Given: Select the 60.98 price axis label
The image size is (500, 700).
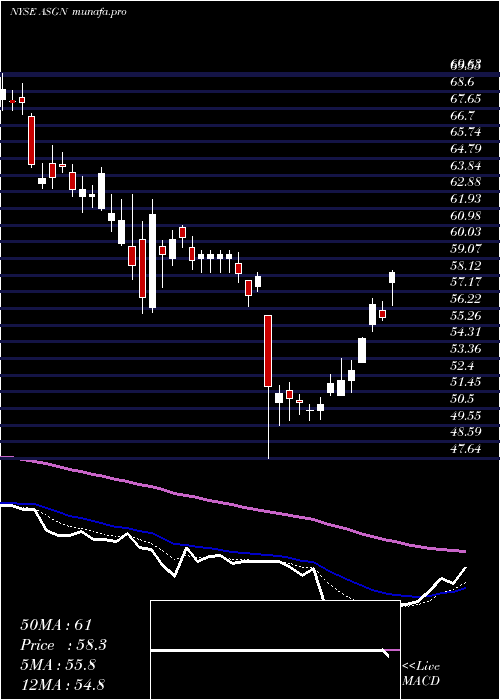Looking at the screenshot, I should point(465,216).
